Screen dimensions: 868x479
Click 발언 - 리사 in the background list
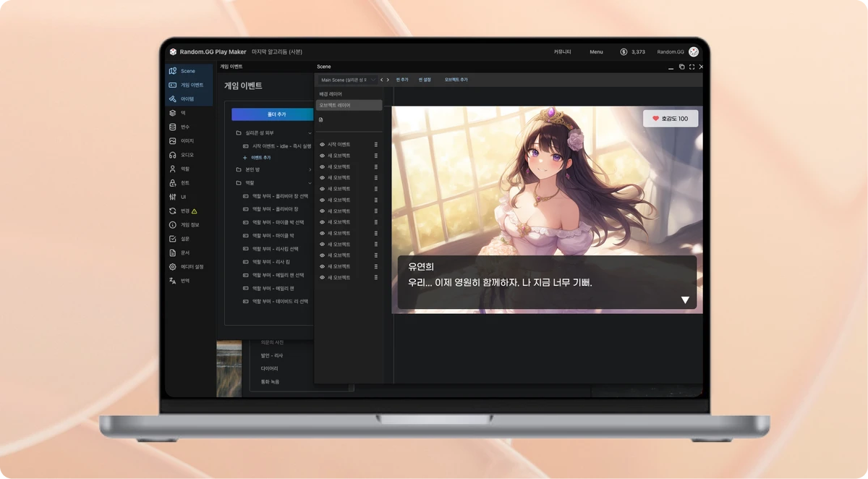click(271, 355)
